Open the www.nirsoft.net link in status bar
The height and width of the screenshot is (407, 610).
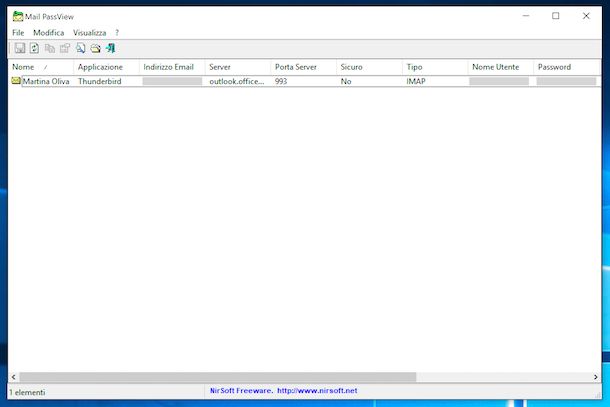[317, 391]
